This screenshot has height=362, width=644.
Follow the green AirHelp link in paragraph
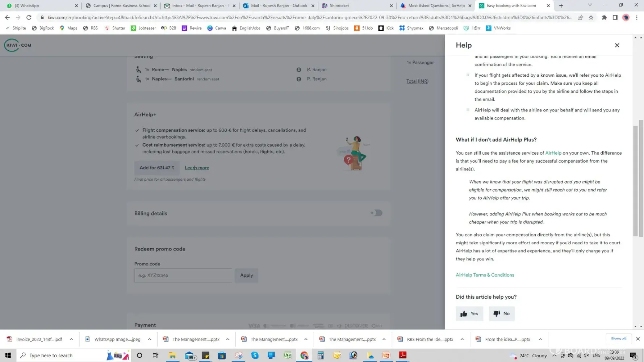553,153
